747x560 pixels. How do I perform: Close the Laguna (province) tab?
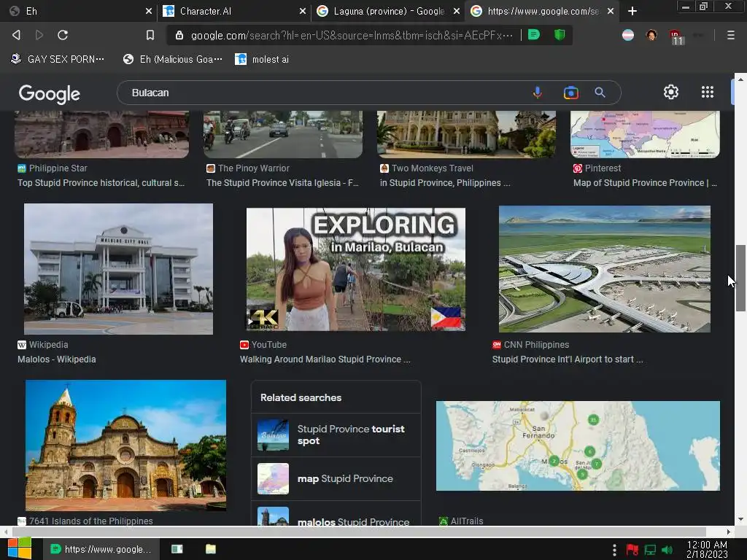pos(457,11)
